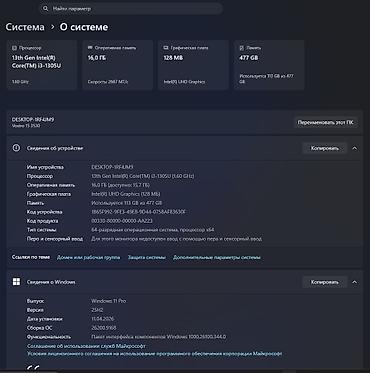
Task: Open 'Защита системы' link
Action: click(x=147, y=257)
